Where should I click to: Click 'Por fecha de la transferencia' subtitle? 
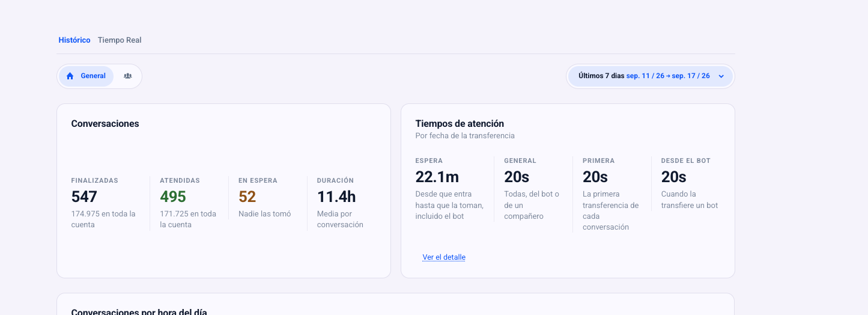pyautogui.click(x=465, y=136)
